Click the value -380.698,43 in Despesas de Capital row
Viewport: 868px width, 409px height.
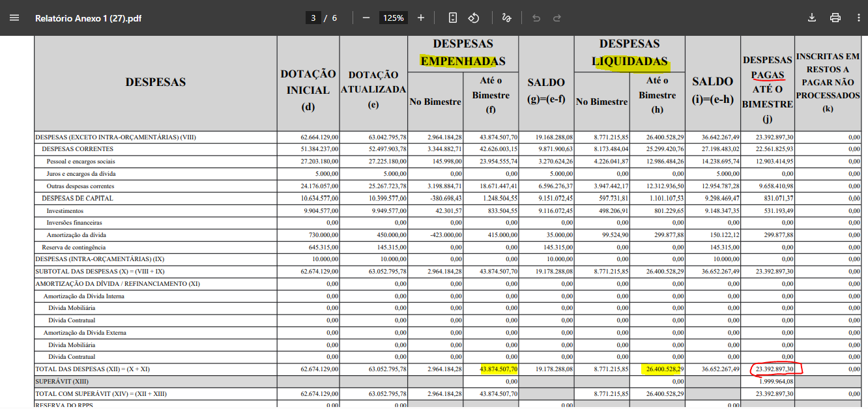[445, 198]
